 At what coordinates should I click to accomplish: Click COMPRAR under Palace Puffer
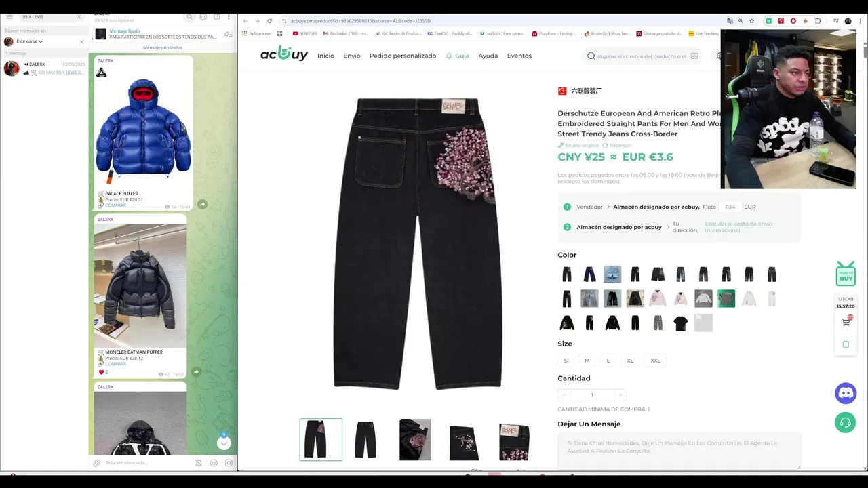click(115, 205)
